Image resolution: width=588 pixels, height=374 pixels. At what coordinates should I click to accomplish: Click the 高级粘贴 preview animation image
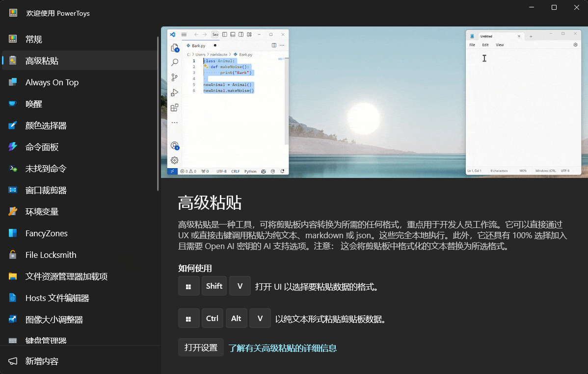[374, 102]
